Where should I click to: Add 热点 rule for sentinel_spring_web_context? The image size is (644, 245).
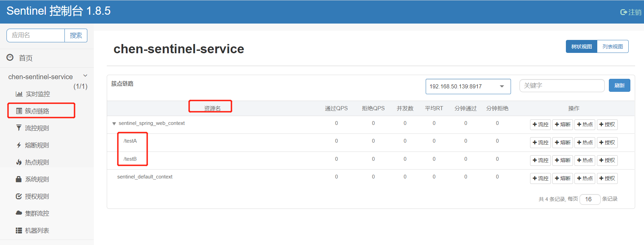click(585, 125)
